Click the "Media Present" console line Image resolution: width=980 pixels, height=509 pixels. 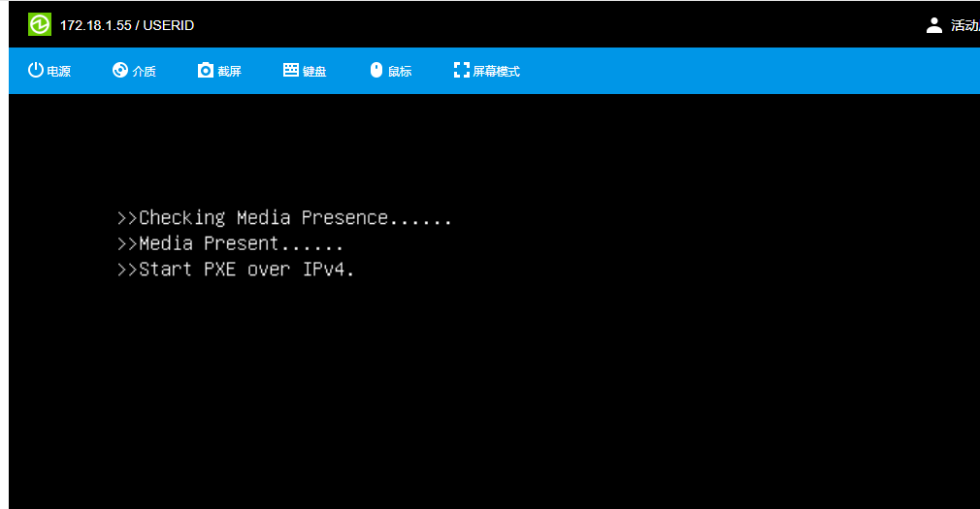pyautogui.click(x=230, y=243)
